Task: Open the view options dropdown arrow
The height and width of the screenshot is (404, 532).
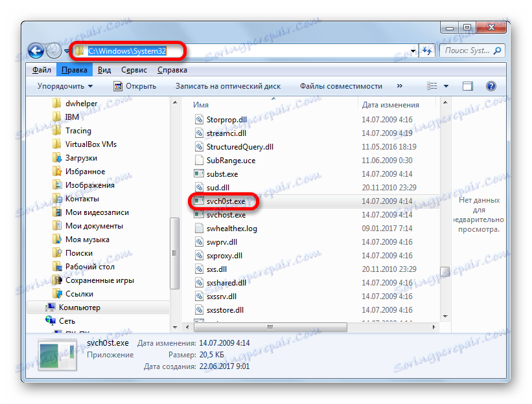Action: pyautogui.click(x=446, y=86)
